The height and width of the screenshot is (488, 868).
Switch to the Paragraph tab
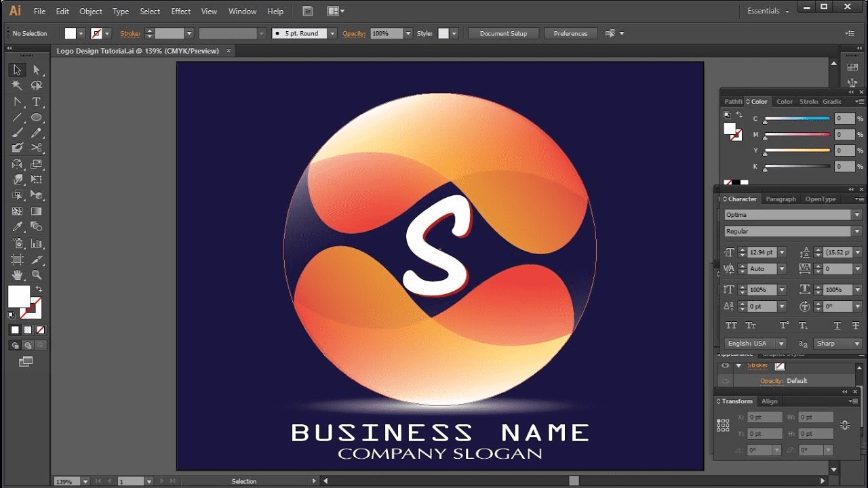(781, 199)
